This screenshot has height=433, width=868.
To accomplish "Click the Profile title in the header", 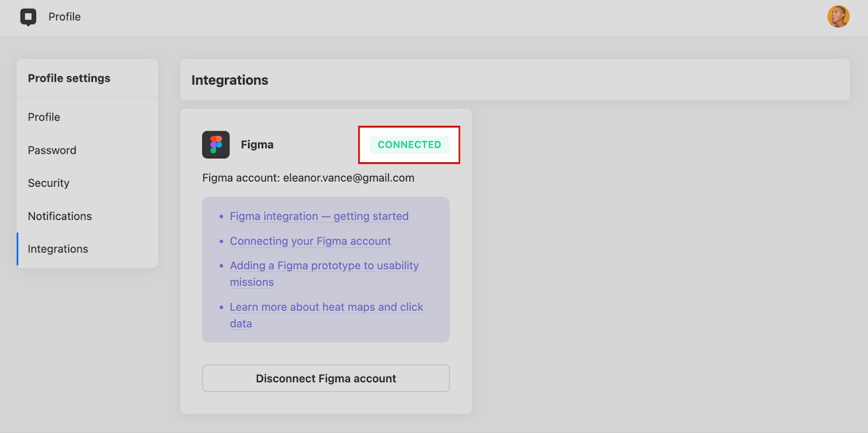I will [x=65, y=17].
